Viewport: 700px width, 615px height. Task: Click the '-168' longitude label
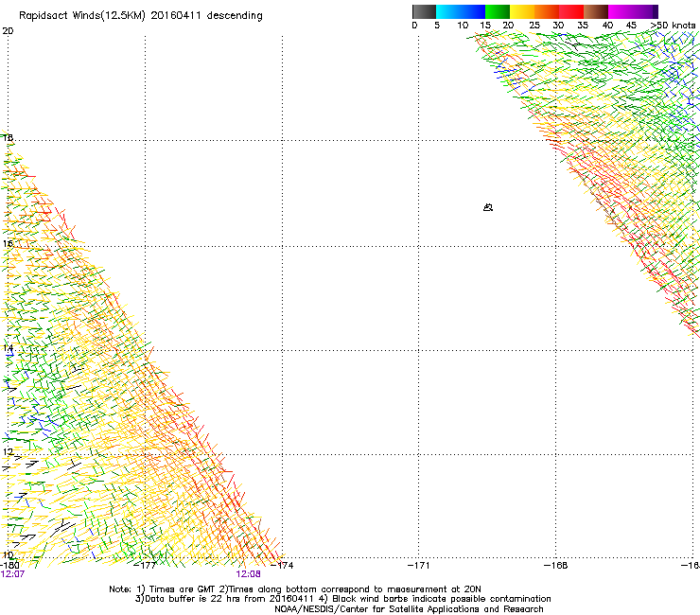pos(556,566)
